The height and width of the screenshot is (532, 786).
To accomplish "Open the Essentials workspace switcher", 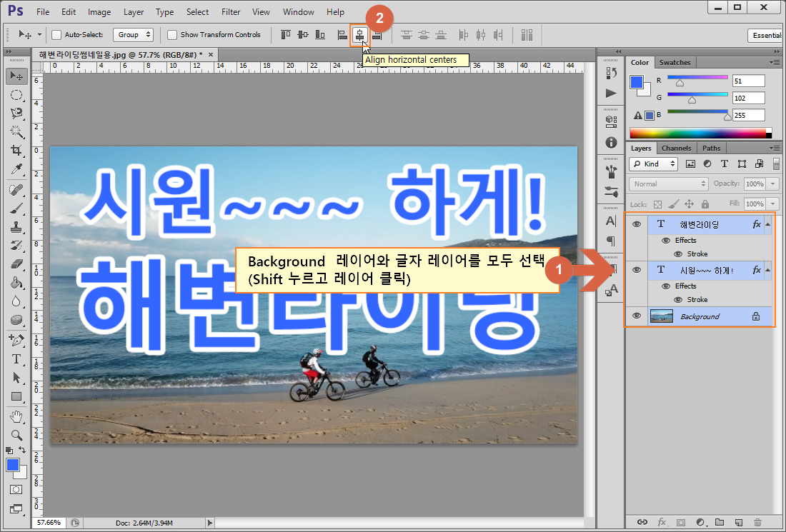I will [766, 35].
